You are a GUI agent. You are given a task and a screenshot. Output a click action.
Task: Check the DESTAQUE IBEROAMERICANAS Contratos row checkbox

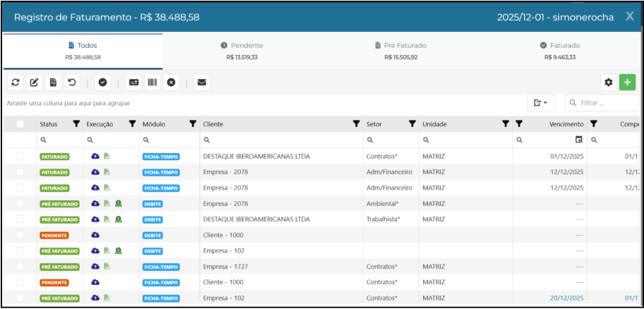pyautogui.click(x=20, y=156)
